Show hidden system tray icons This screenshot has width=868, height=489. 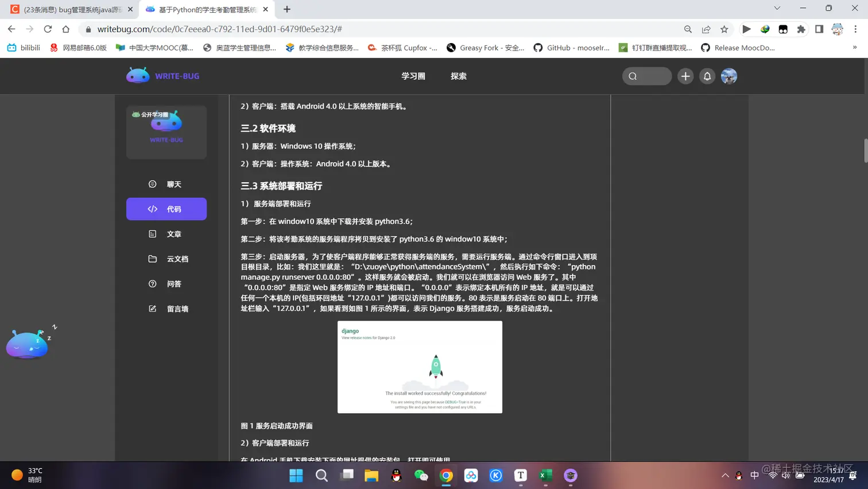(725, 475)
